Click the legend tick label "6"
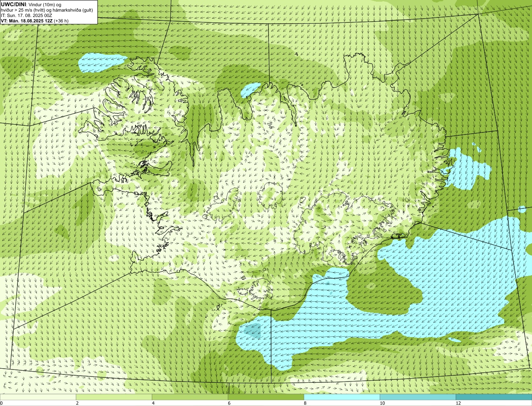Image resolution: width=532 pixels, height=406 pixels. pyautogui.click(x=229, y=403)
